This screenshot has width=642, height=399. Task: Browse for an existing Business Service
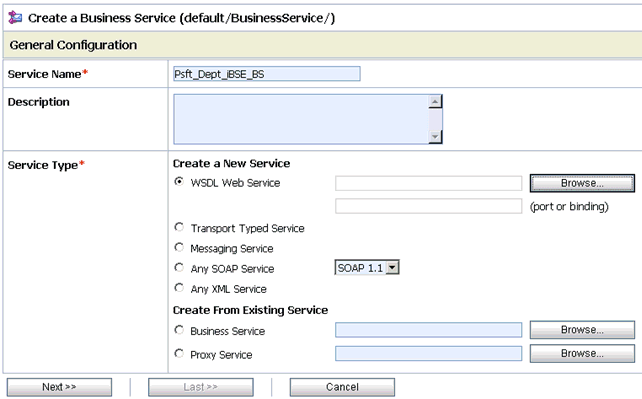pos(582,330)
